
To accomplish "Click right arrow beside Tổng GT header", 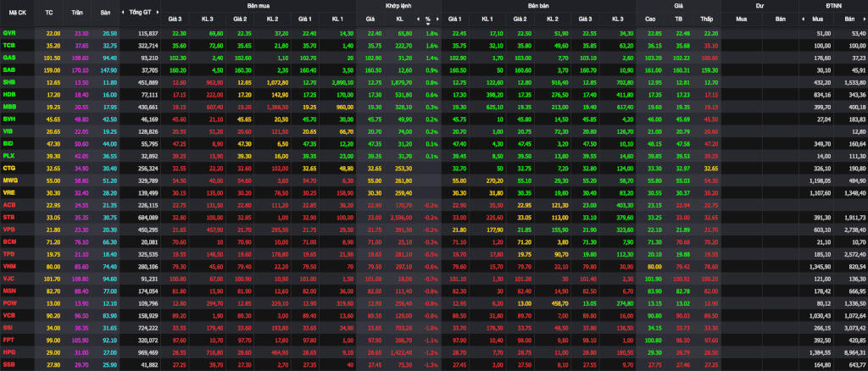I will (159, 12).
